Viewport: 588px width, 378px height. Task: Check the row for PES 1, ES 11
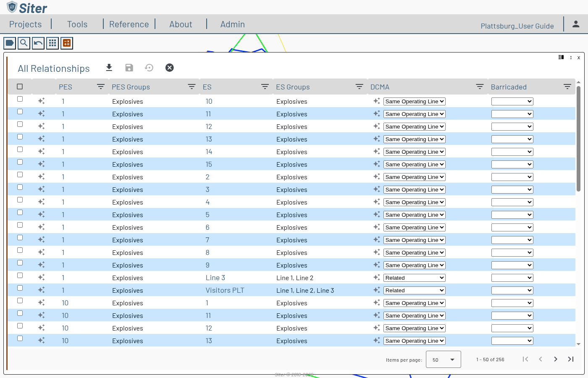click(20, 112)
